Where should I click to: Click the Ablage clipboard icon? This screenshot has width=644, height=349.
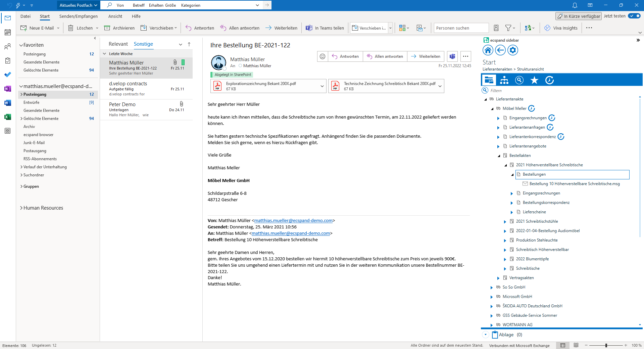click(495, 335)
